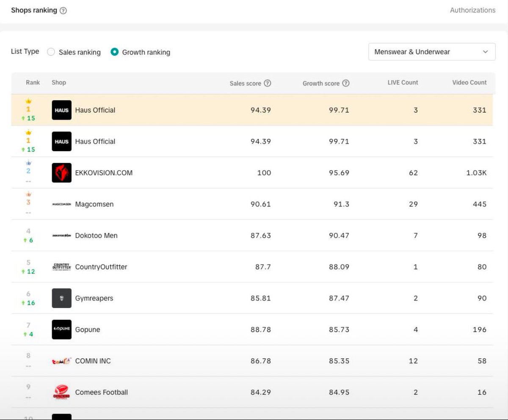Viewport: 508px width, 420px height.
Task: Select the Growth ranking radio button
Action: click(114, 52)
